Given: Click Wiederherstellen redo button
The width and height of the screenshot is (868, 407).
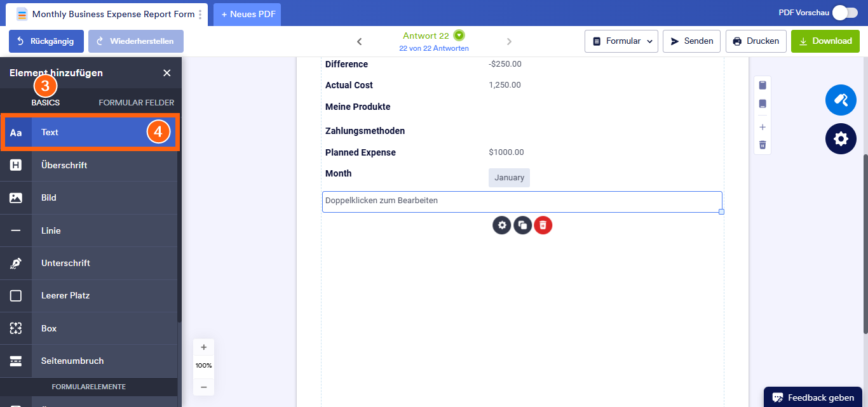Looking at the screenshot, I should 136,41.
